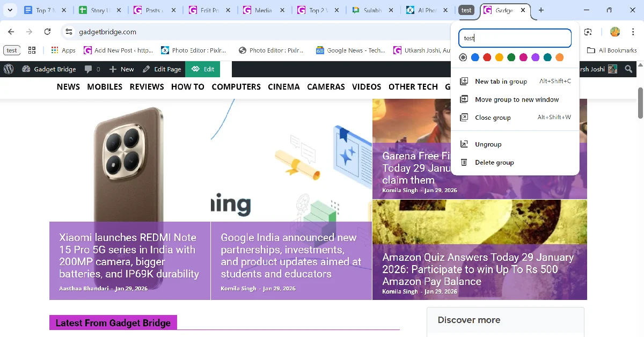Click the new tab plus button
Viewport: 644px width, 337px height.
click(541, 10)
